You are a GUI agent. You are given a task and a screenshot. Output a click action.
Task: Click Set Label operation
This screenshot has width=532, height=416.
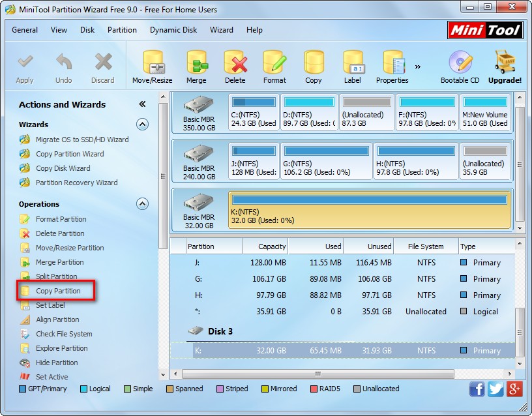click(42, 305)
